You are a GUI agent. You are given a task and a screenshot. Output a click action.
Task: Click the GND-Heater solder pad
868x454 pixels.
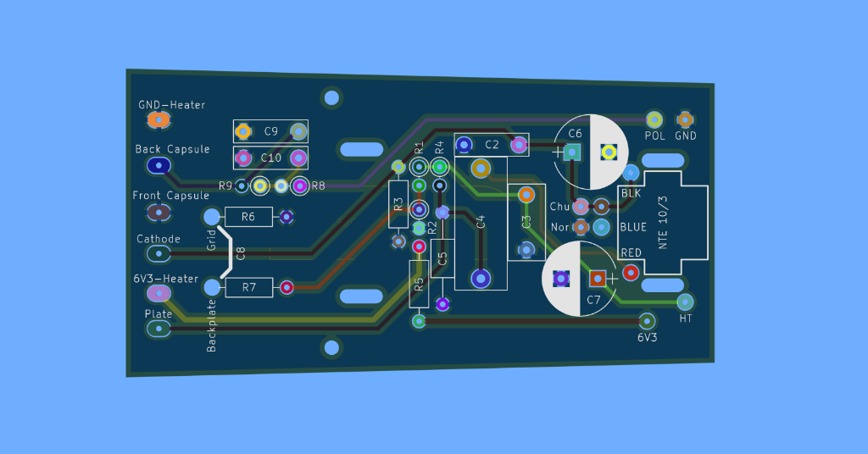(x=159, y=120)
